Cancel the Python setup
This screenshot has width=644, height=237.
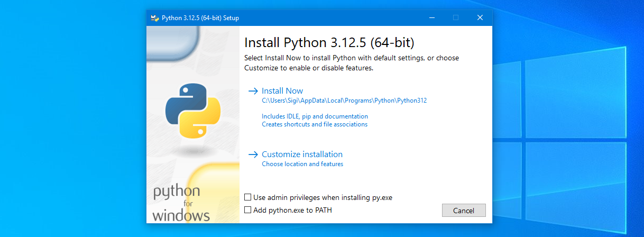(464, 211)
